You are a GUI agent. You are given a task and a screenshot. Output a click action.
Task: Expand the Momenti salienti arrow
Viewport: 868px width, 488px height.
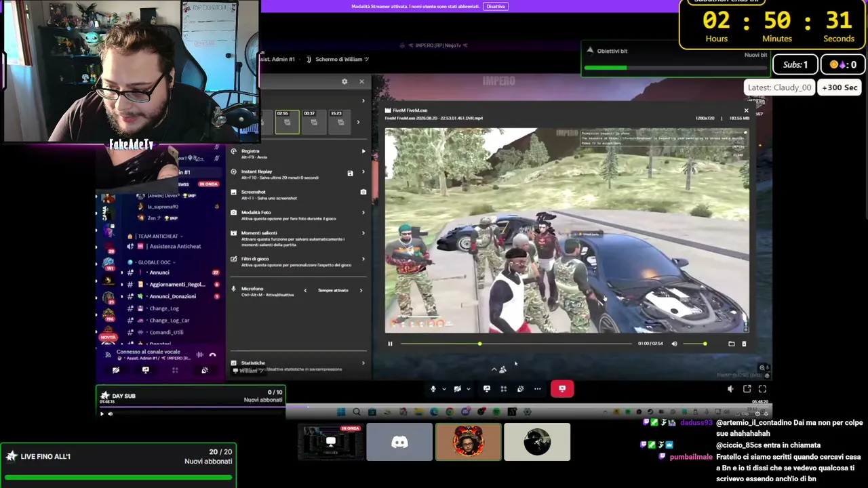click(363, 234)
